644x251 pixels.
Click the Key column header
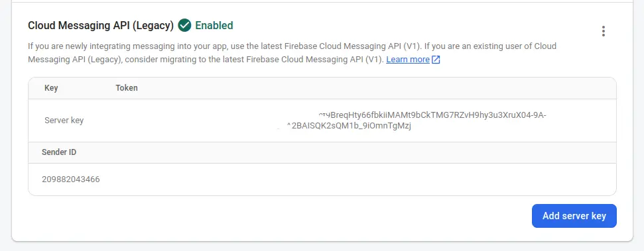coord(51,88)
